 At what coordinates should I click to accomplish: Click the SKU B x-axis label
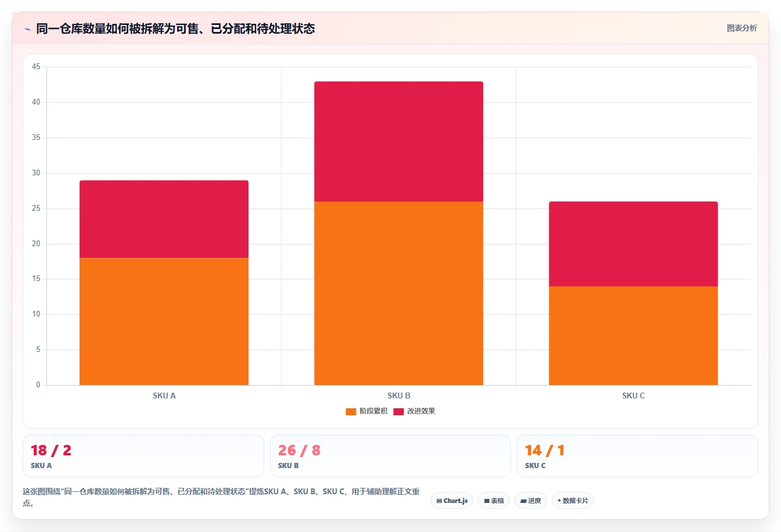coord(399,396)
